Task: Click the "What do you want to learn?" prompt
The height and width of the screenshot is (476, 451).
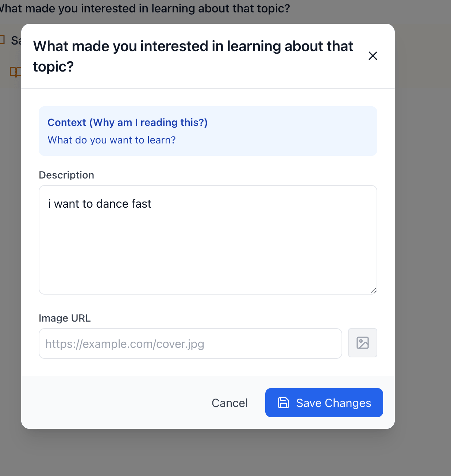Action: point(112,140)
